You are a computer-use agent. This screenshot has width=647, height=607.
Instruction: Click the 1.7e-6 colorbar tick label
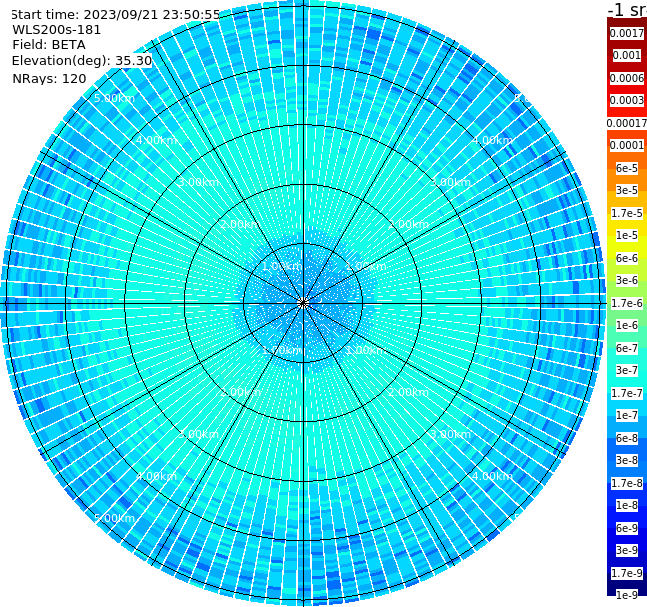[627, 303]
